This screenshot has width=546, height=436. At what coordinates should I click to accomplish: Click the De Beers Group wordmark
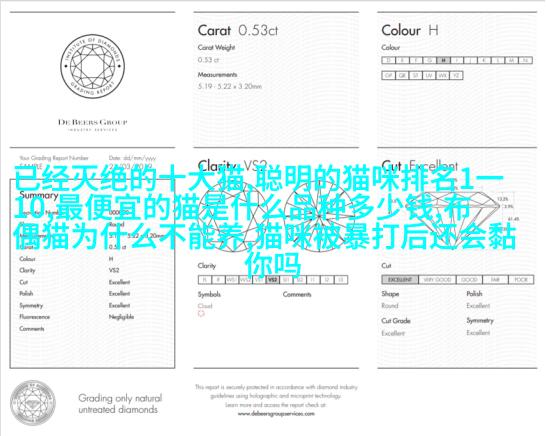point(93,122)
